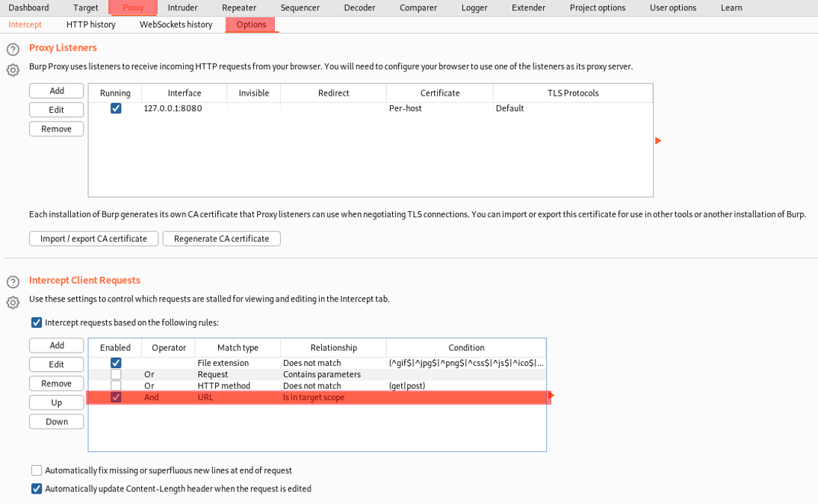
Task: Click the TLS Protocols column header
Action: point(573,93)
